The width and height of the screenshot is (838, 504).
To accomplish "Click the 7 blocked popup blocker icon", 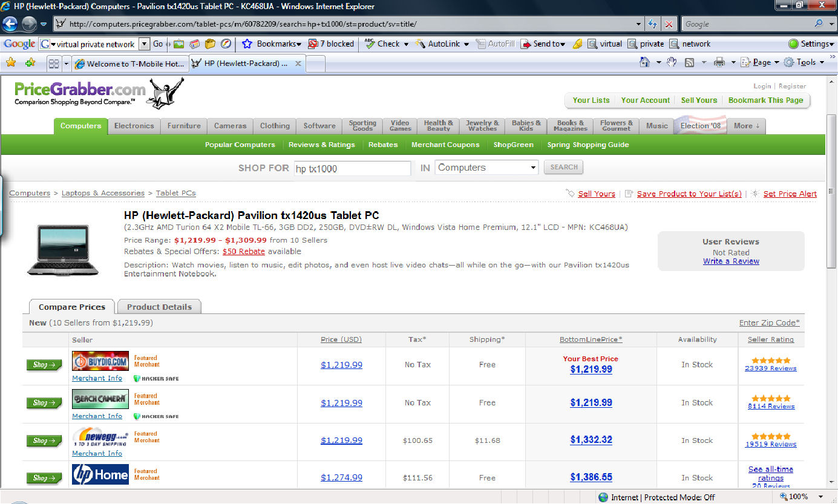I will pos(330,44).
